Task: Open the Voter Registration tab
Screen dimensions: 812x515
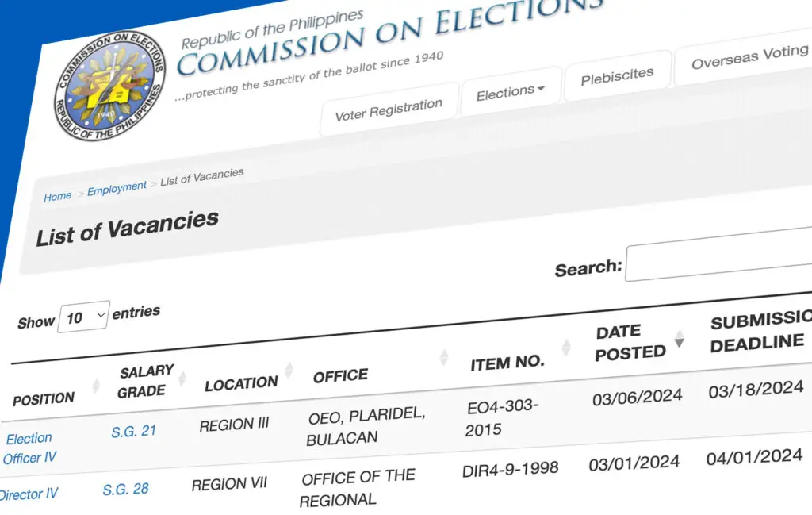Action: [x=389, y=110]
